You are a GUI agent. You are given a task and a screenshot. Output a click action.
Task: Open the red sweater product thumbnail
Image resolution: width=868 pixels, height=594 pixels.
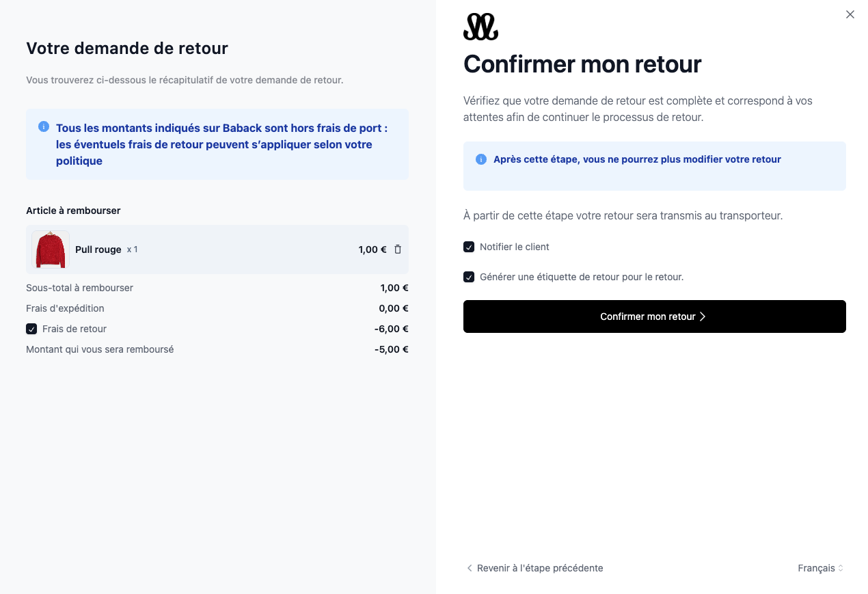coord(51,249)
